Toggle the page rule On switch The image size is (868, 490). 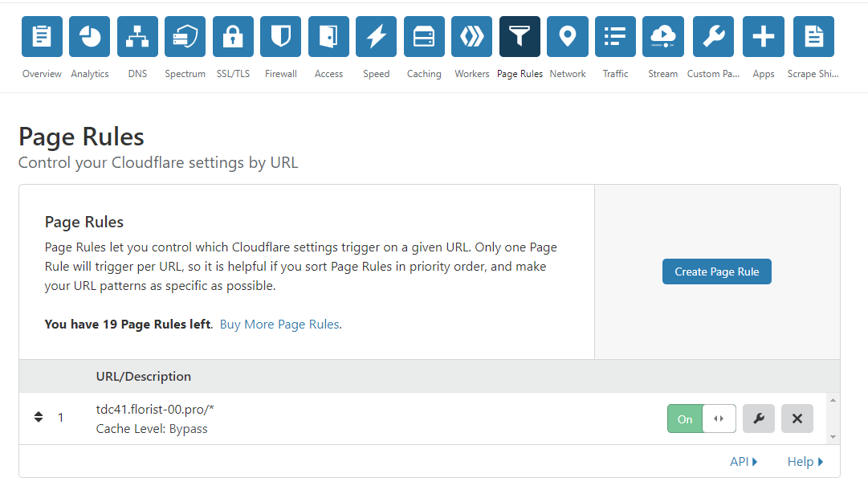pyautogui.click(x=701, y=419)
